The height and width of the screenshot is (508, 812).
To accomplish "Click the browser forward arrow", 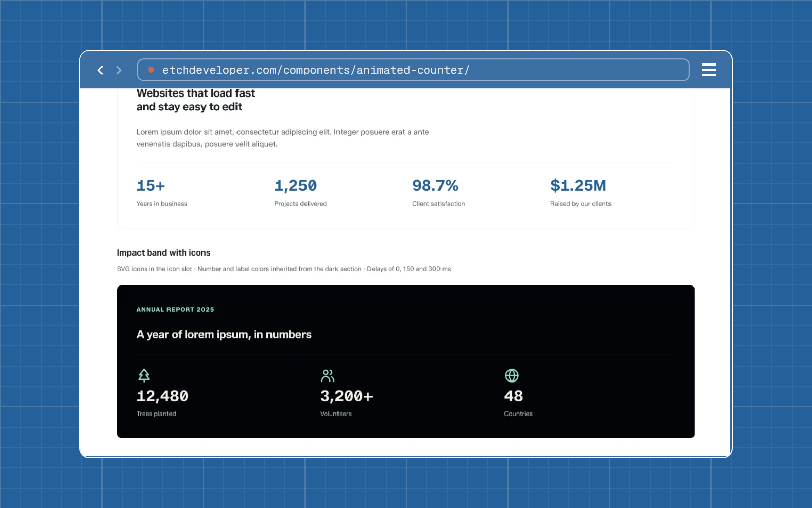I will click(x=119, y=70).
